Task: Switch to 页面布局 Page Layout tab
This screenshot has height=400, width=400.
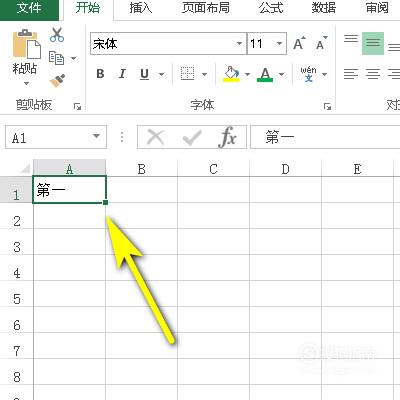Action: pyautogui.click(x=206, y=8)
